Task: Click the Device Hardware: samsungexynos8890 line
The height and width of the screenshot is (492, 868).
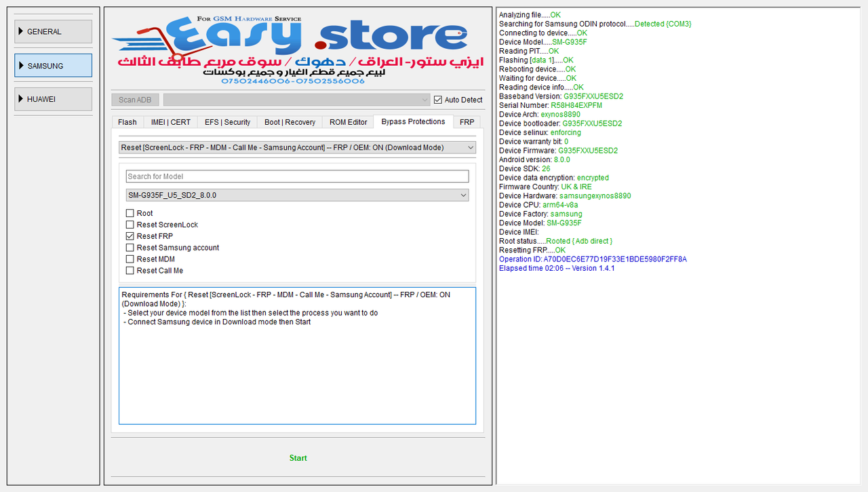Action: pyautogui.click(x=565, y=196)
